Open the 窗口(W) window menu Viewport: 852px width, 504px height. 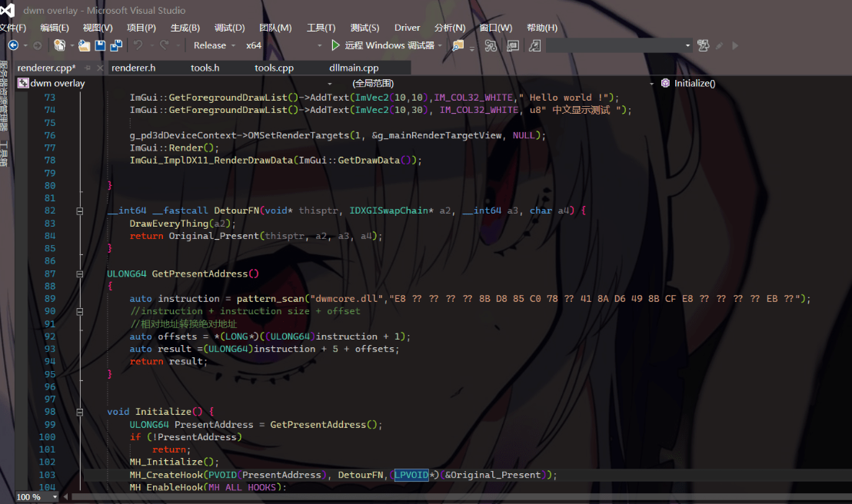pyautogui.click(x=495, y=28)
